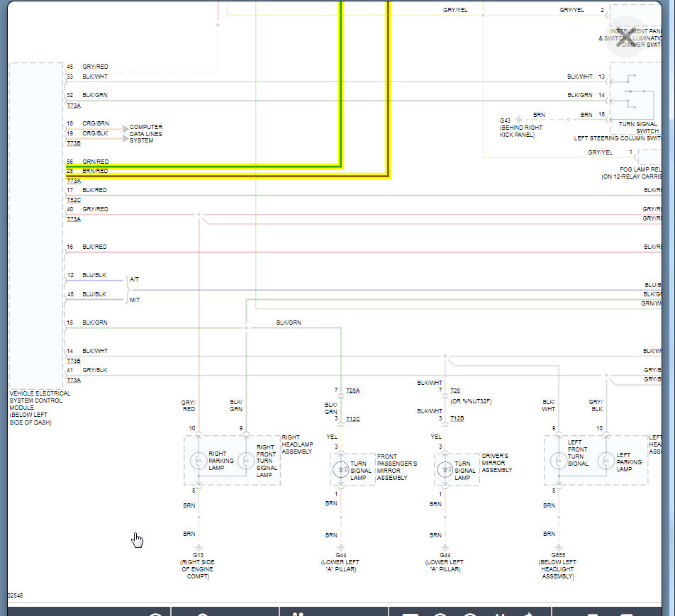The width and height of the screenshot is (675, 616).
Task: Click the LEFT STEERING COLUMN SWITCH label
Action: 618,138
